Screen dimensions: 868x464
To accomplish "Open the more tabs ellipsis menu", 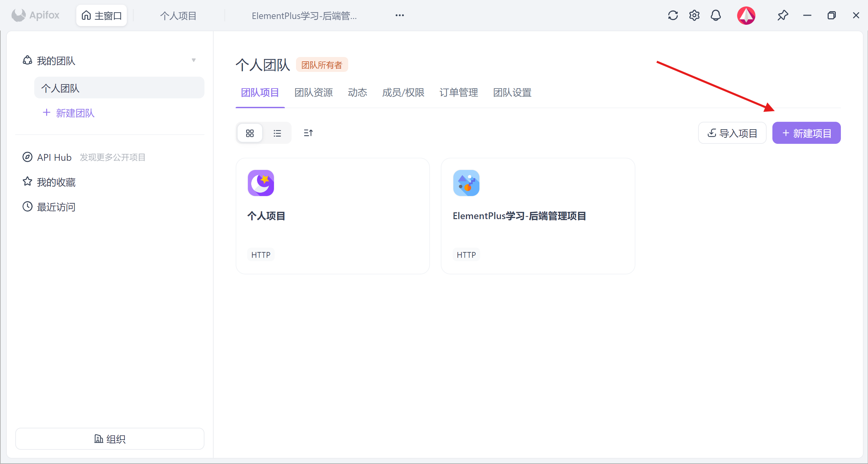I will [x=399, y=16].
